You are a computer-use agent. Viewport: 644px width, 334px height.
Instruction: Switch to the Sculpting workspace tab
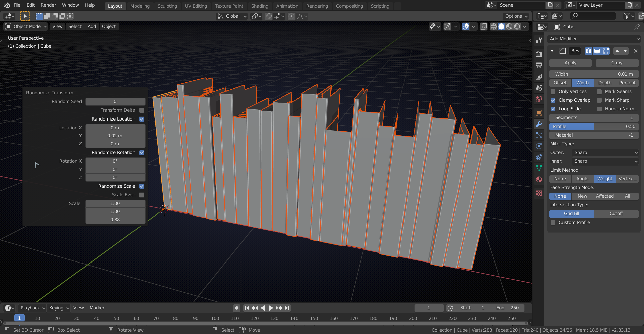[x=167, y=6]
